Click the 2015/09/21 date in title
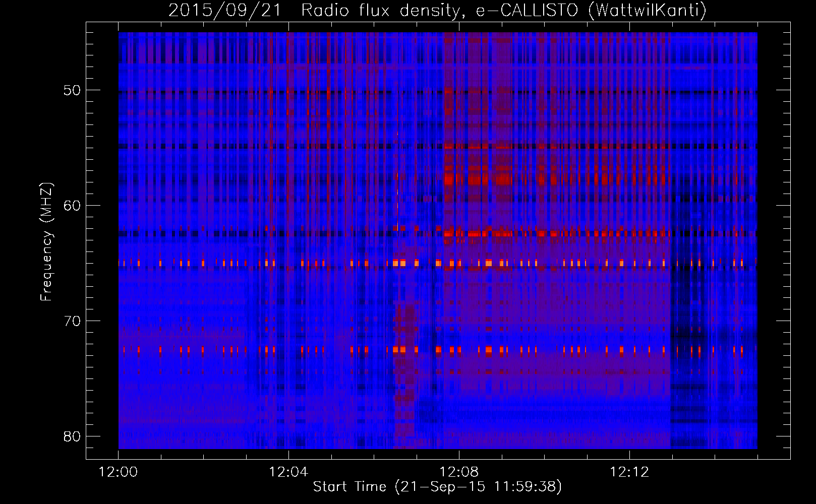816x504 pixels. pyautogui.click(x=224, y=11)
